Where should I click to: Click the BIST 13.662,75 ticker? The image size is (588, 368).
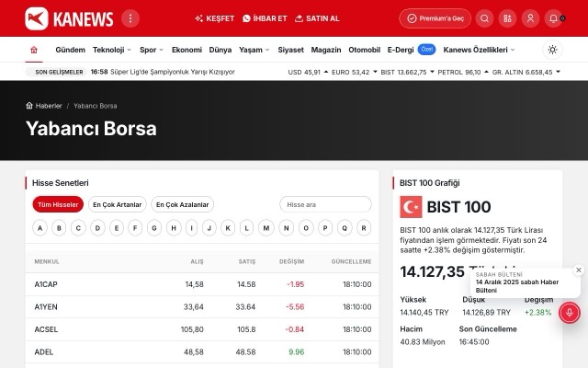click(x=407, y=72)
